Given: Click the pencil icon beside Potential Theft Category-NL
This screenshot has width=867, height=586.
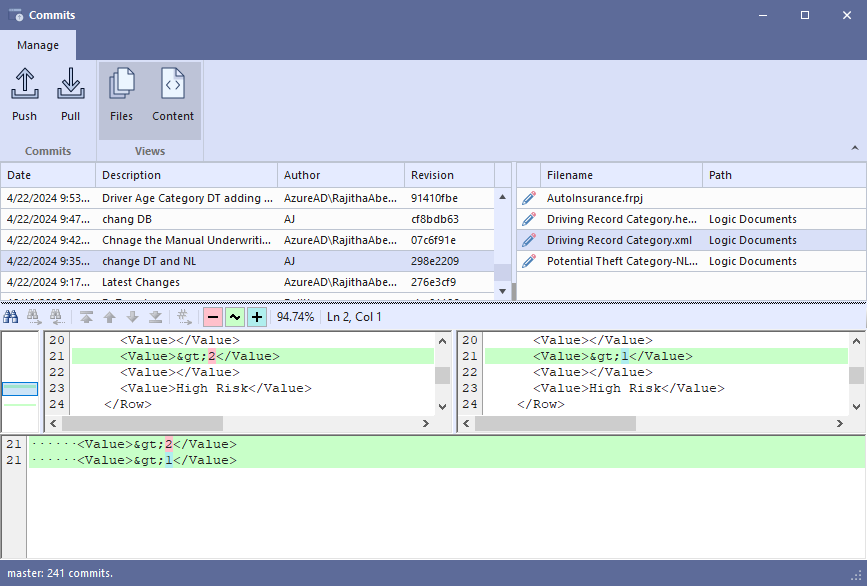Looking at the screenshot, I should pyautogui.click(x=529, y=261).
